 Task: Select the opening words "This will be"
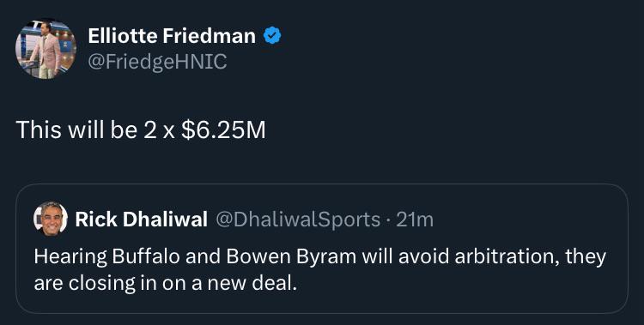pos(76,129)
